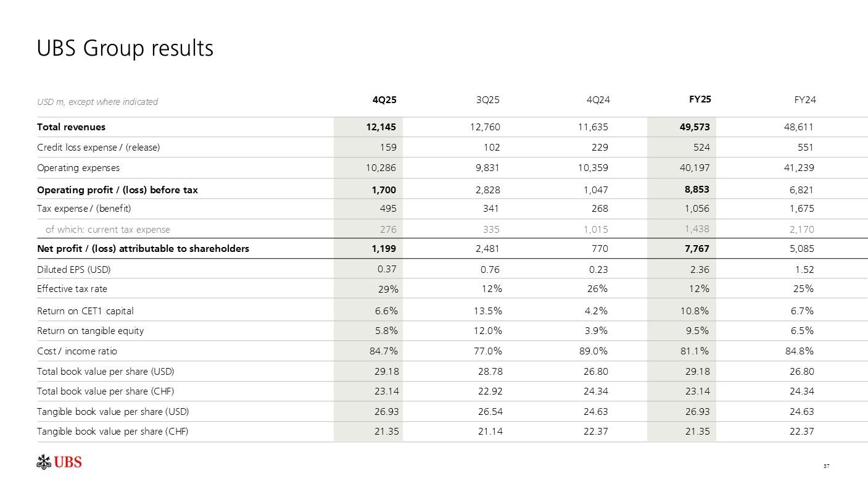Screen dimensions: 868x489
Task: Click the "UBS Group results" slide title
Action: pos(125,48)
